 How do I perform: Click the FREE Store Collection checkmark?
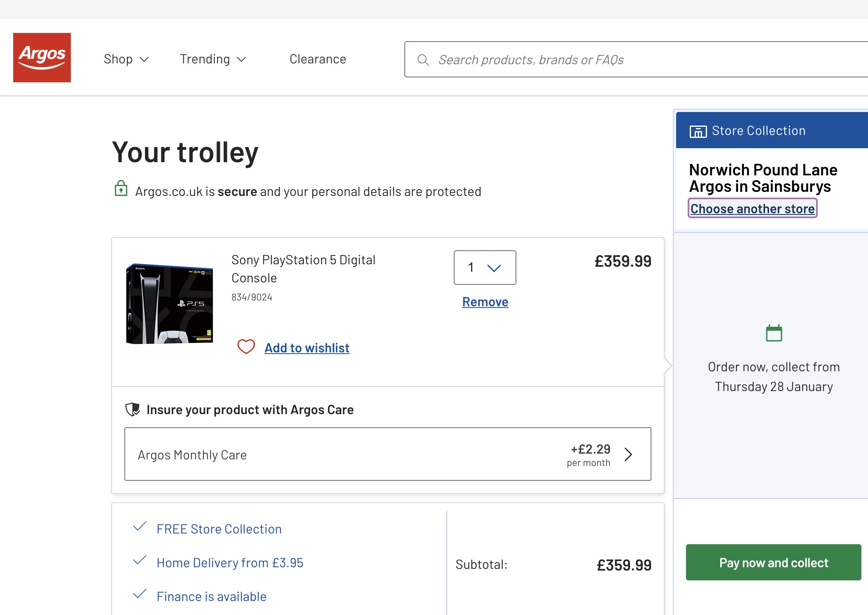pyautogui.click(x=140, y=526)
